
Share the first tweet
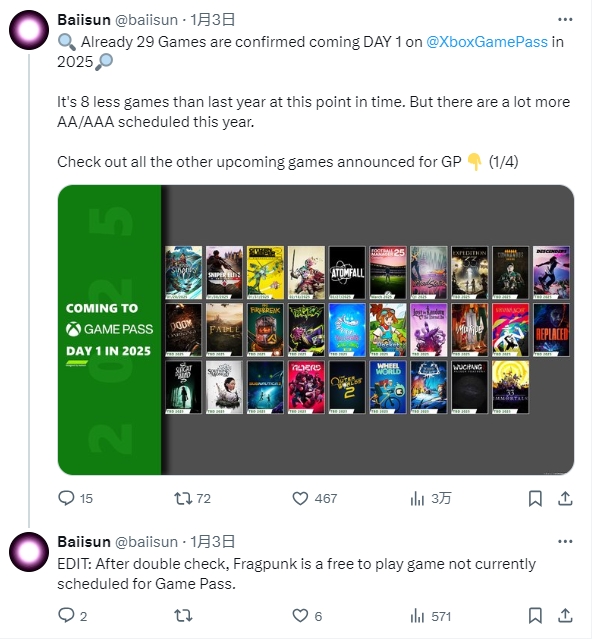pos(565,498)
